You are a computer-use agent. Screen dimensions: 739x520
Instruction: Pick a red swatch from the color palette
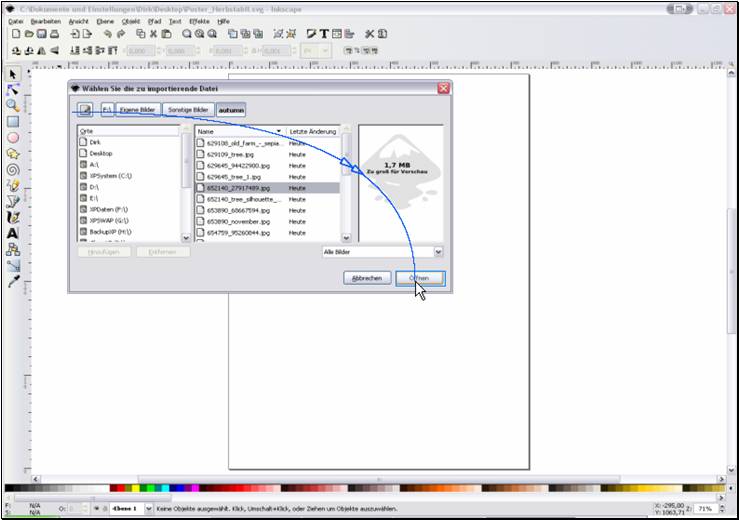(x=120, y=490)
